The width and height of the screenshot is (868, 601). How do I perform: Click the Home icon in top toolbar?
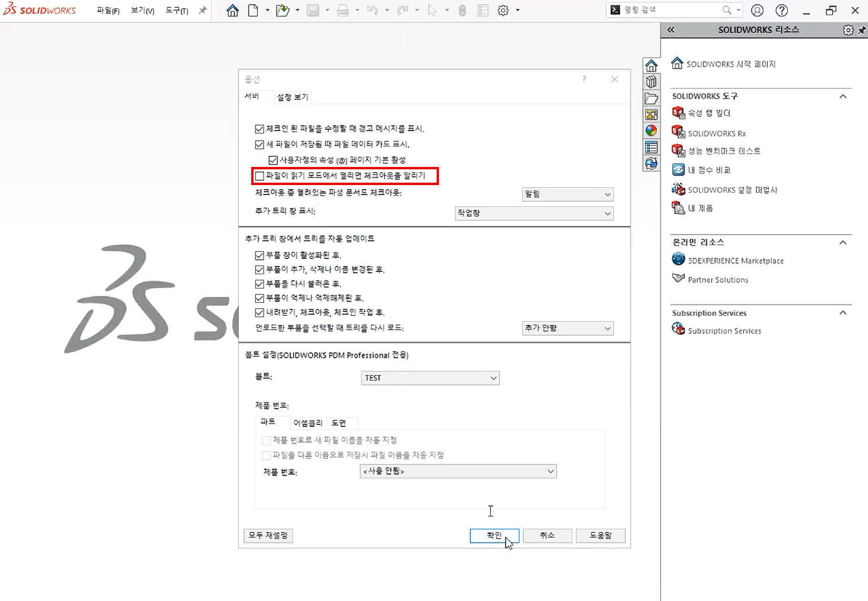click(x=233, y=10)
